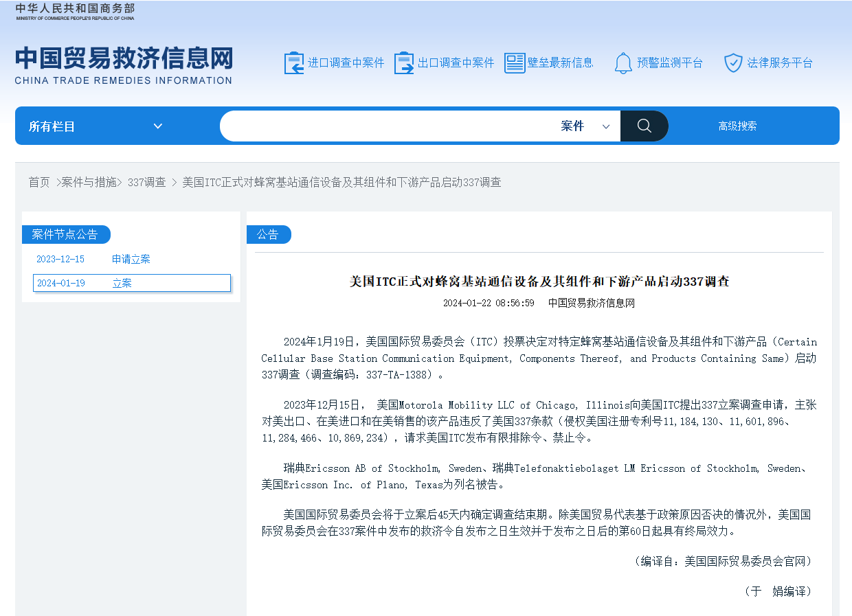The height and width of the screenshot is (616, 852).
Task: Go to 案件与措施 breadcrumb
Action: (x=89, y=182)
